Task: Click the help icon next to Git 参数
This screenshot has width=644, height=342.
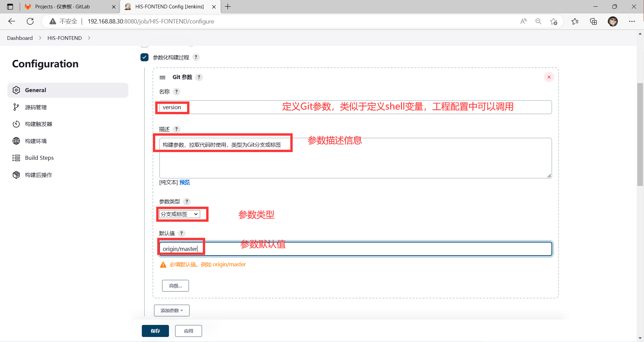Action: tap(199, 77)
